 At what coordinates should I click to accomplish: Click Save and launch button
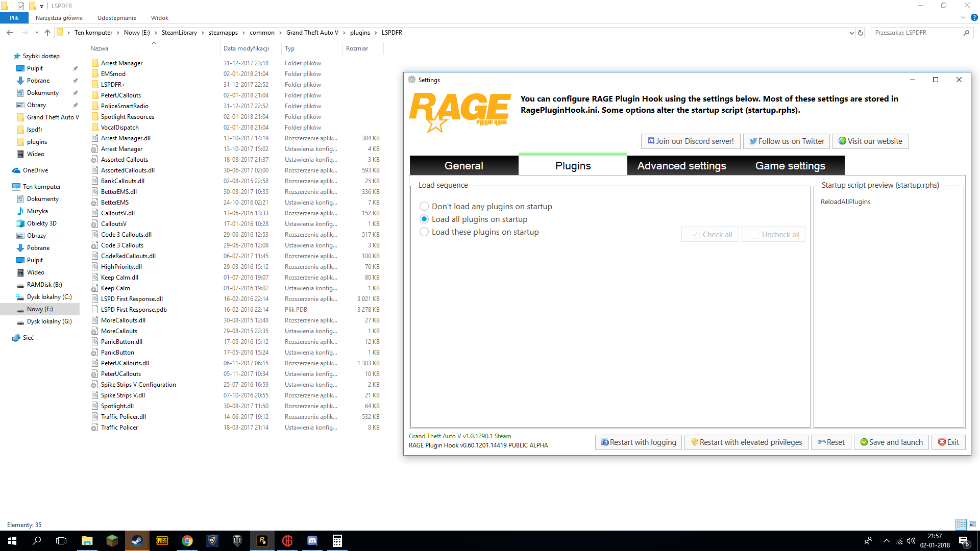[x=891, y=442]
